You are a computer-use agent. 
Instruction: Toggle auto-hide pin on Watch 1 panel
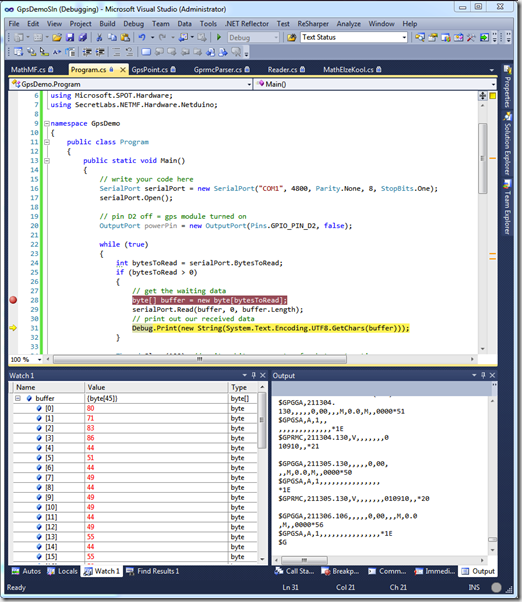click(x=253, y=375)
